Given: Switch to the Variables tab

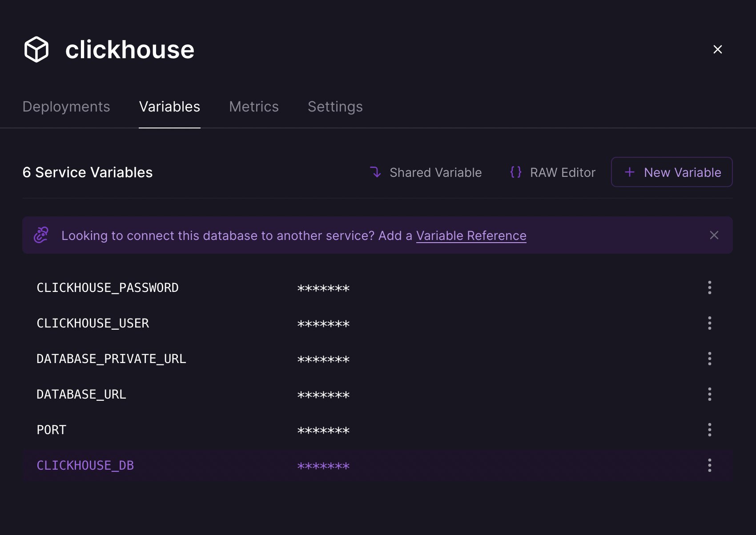Looking at the screenshot, I should [169, 107].
